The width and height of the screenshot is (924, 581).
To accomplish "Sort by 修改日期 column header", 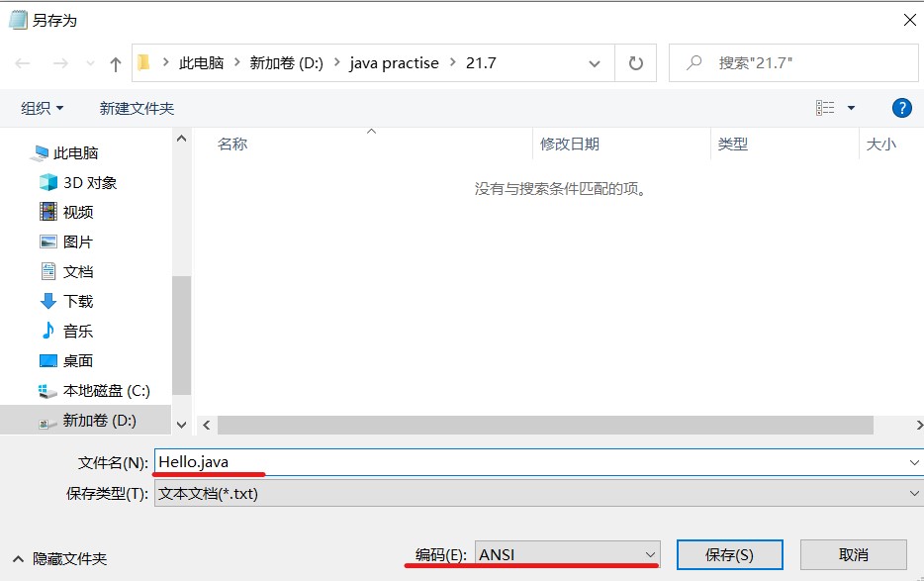I will pos(569,144).
